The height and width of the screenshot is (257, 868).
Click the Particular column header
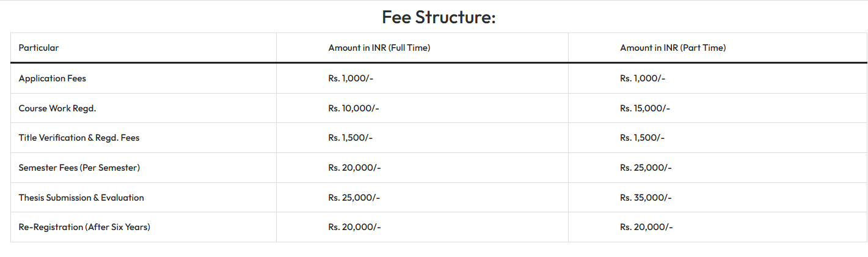[38, 48]
